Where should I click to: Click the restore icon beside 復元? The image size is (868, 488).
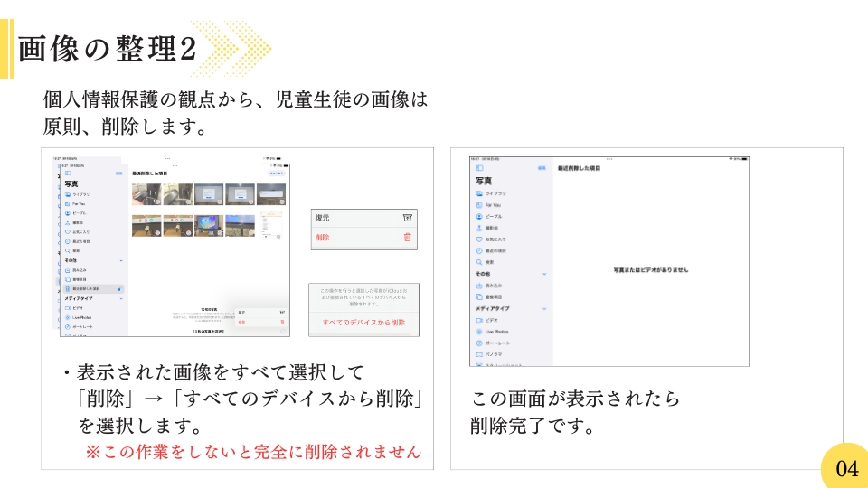(407, 218)
